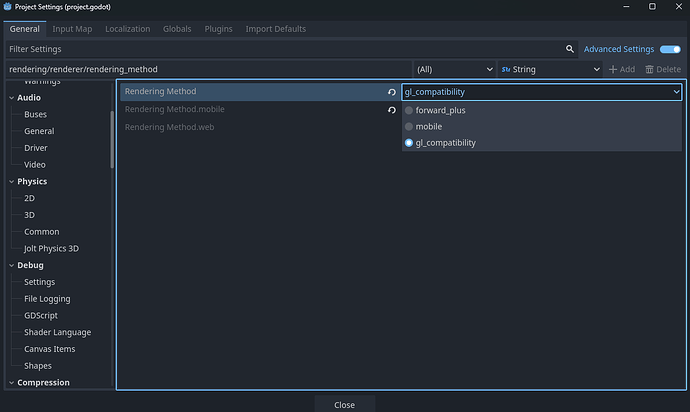
Task: Open the Import Defaults tab
Action: (x=275, y=29)
